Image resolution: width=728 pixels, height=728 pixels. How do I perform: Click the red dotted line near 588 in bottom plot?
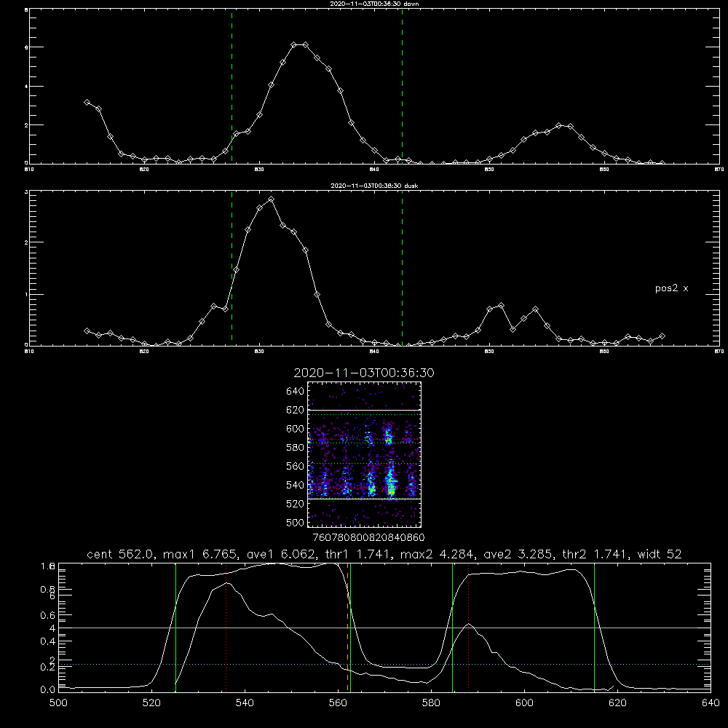[468, 627]
